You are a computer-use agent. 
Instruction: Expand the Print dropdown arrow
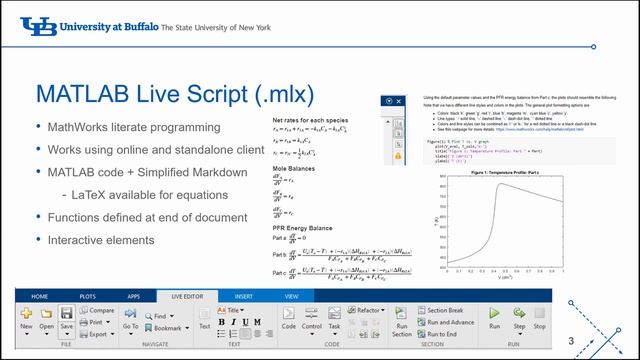108,322
